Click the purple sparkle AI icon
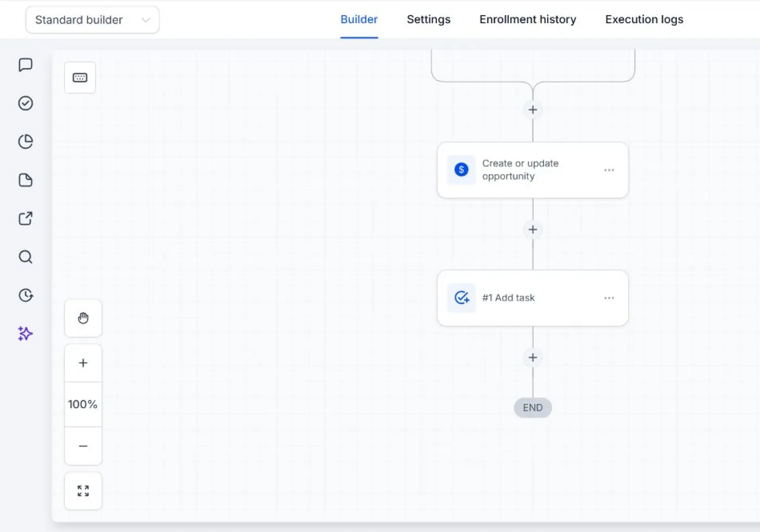 pos(26,333)
